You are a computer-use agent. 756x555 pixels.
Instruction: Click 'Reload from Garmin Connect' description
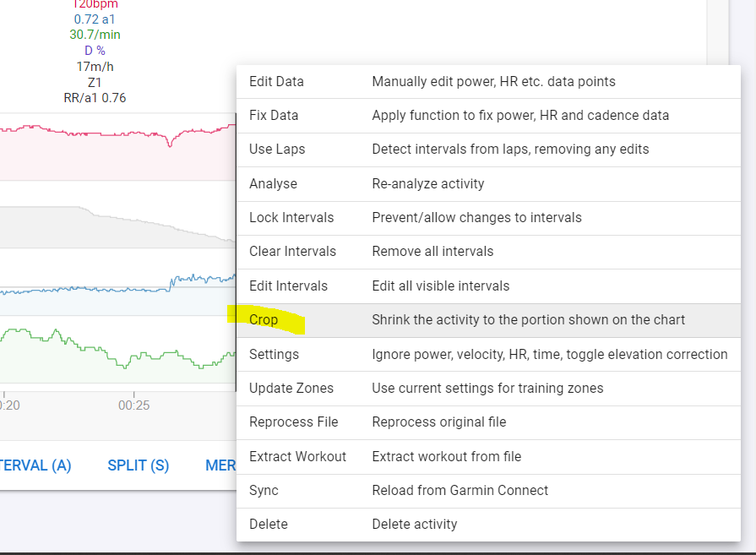(460, 491)
